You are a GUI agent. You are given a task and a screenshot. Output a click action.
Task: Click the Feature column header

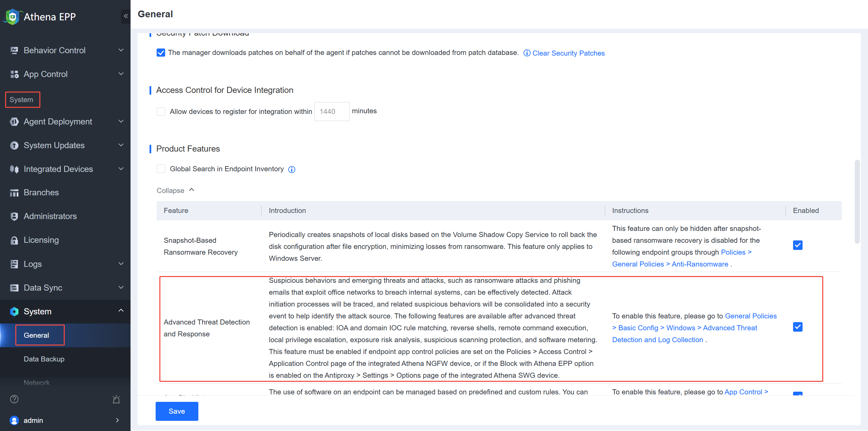[x=176, y=211]
